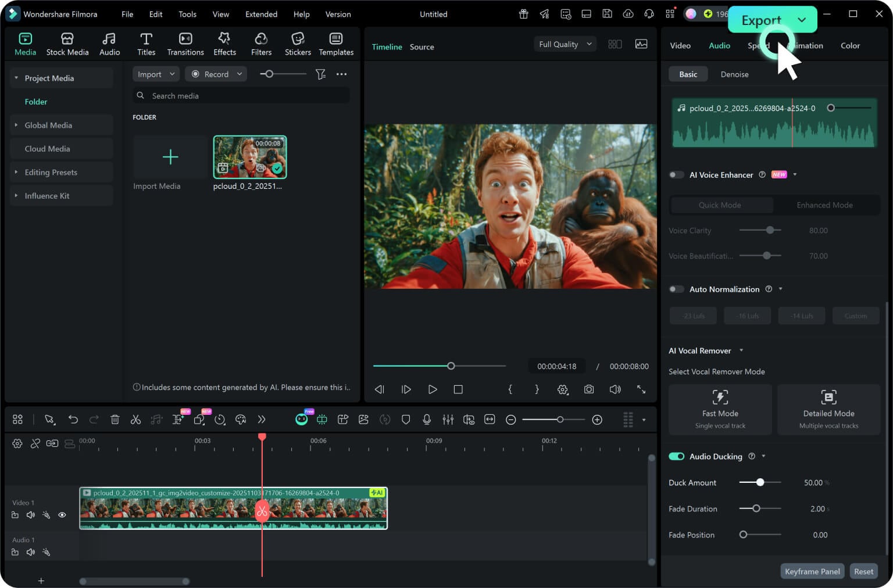This screenshot has width=893, height=588.
Task: Play the video preview
Action: pyautogui.click(x=432, y=389)
